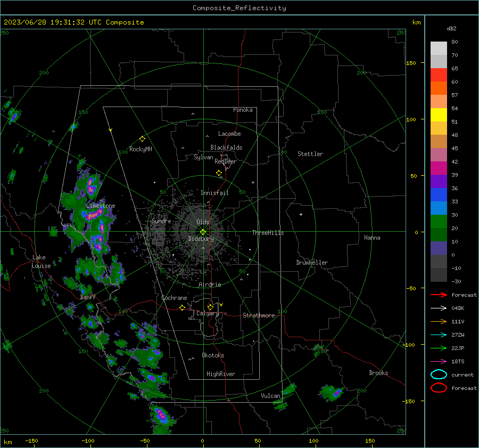
Task: Select the Blackfalds label
Action: click(x=226, y=148)
